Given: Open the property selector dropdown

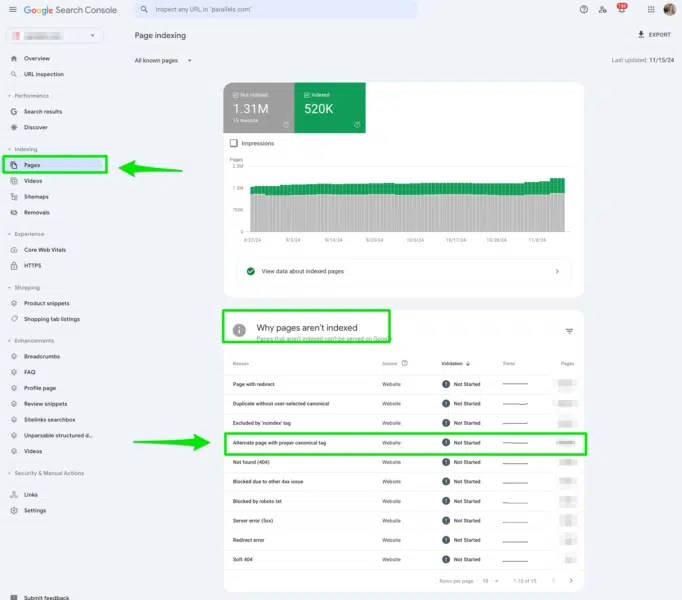Looking at the screenshot, I should (55, 36).
